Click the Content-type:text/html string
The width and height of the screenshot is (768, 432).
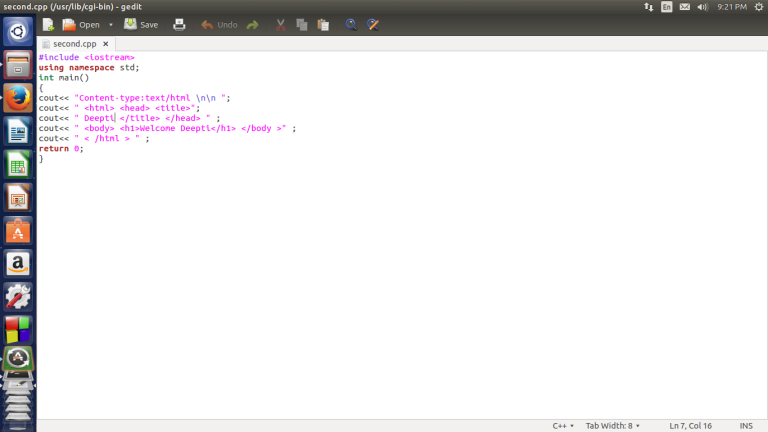pyautogui.click(x=152, y=98)
